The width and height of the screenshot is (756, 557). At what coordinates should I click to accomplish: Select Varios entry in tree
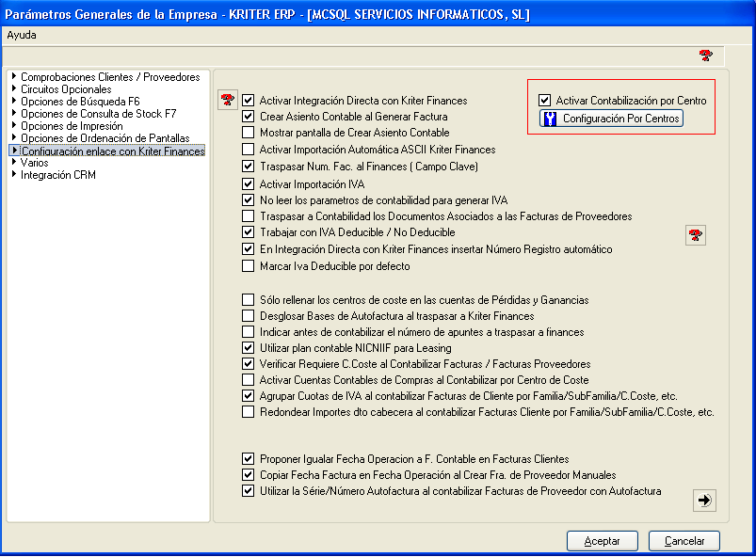pyautogui.click(x=34, y=163)
